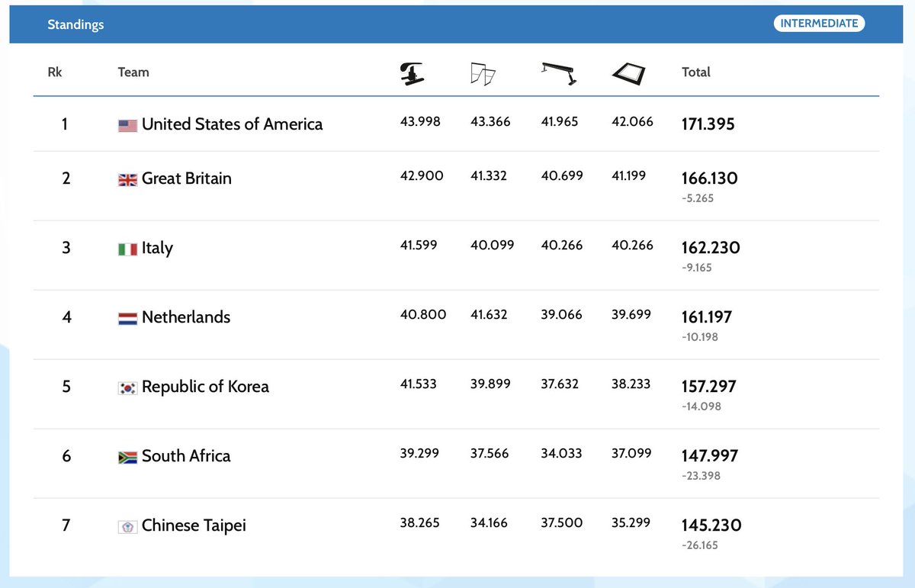Select the uneven bars apparatus icon

[x=484, y=71]
